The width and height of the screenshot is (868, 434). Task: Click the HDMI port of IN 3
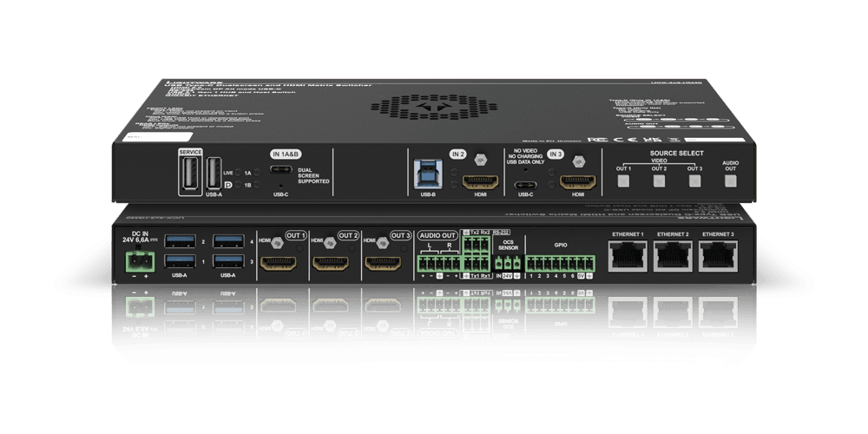(578, 181)
